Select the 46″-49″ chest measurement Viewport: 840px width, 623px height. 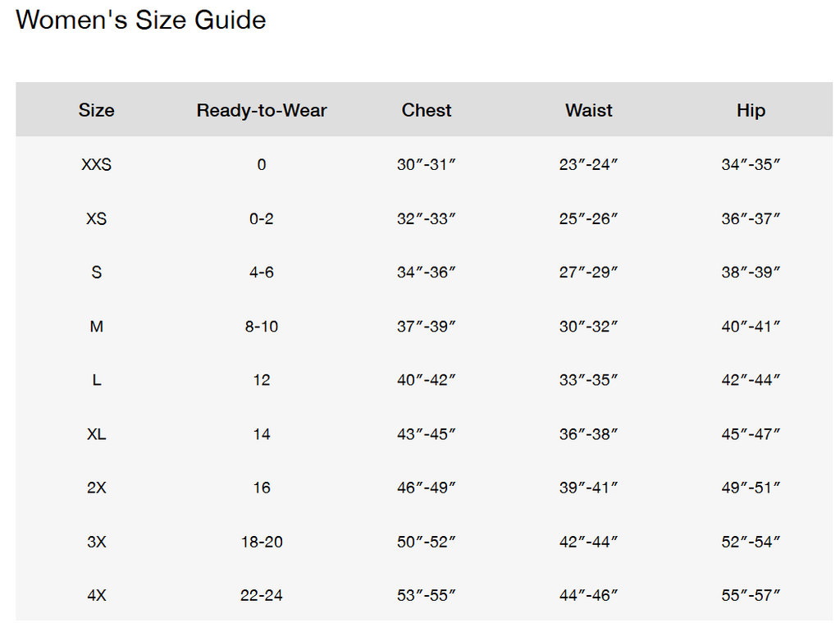point(427,488)
